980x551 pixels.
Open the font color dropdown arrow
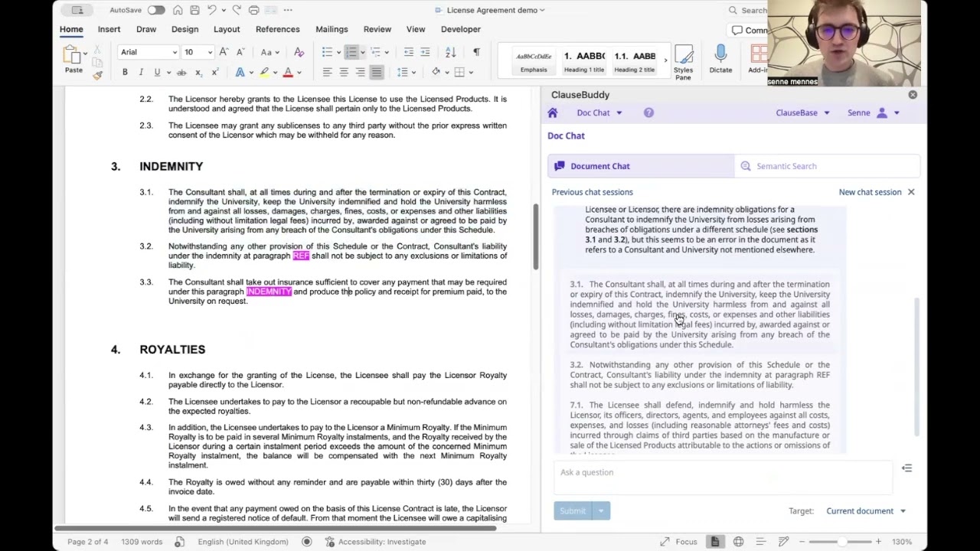tap(299, 72)
